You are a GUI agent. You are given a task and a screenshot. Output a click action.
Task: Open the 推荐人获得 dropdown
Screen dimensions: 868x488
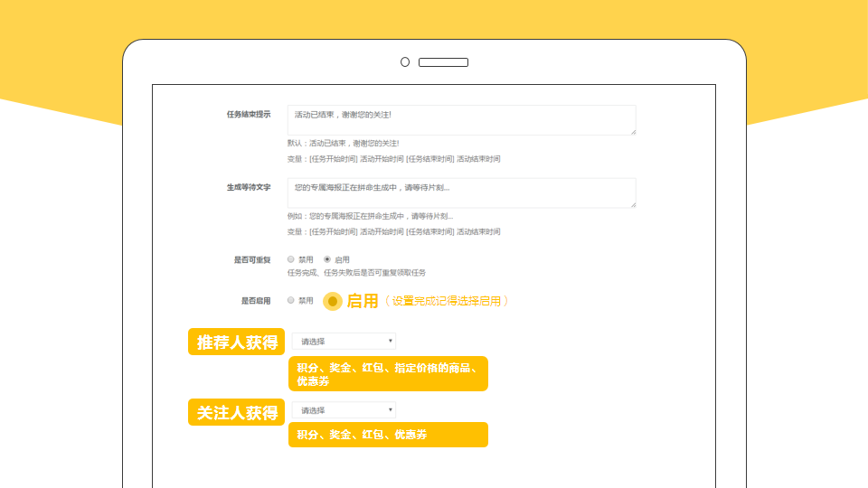[x=344, y=342]
